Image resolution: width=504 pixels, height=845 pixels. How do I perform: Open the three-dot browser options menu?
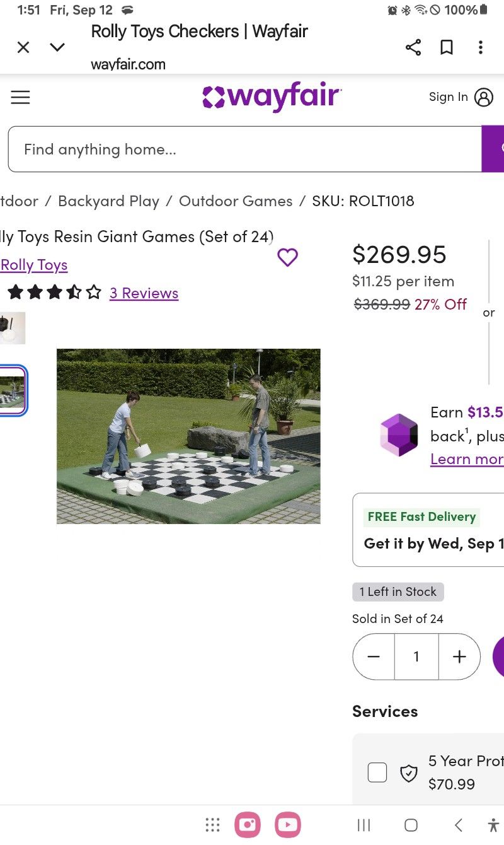(480, 47)
